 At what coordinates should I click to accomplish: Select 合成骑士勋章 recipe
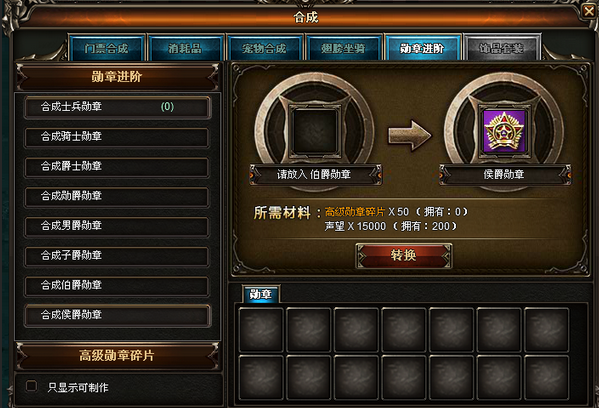(117, 137)
